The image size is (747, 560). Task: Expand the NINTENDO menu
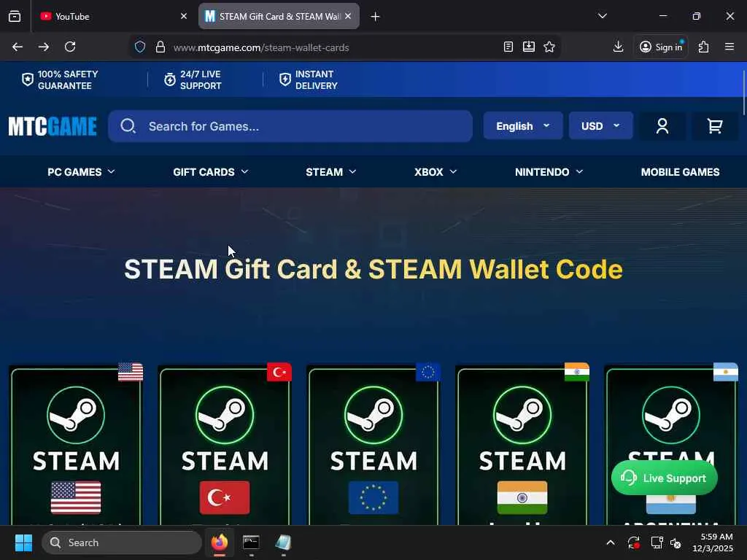point(549,172)
